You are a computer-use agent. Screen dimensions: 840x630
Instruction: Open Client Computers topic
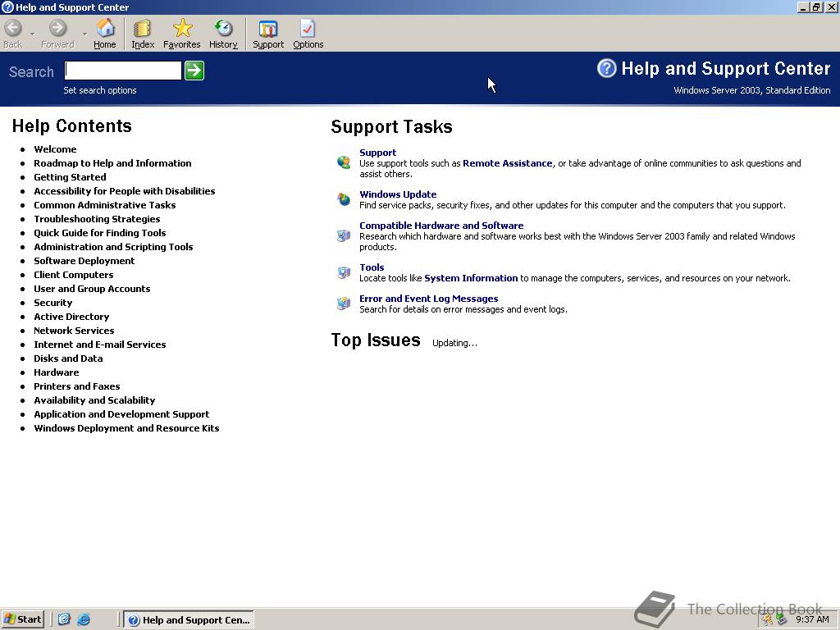click(x=73, y=274)
